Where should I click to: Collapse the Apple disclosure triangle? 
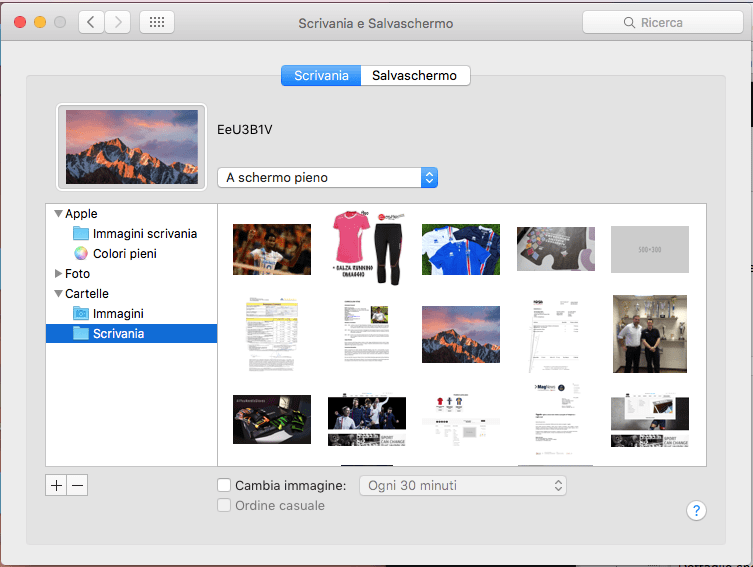coord(58,214)
